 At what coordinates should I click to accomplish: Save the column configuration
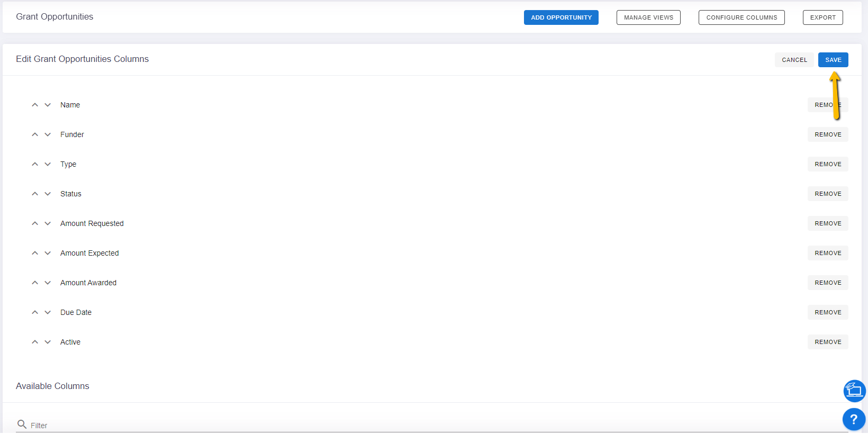833,60
